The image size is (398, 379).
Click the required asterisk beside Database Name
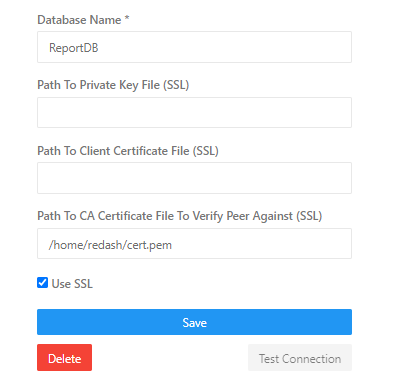(127, 18)
